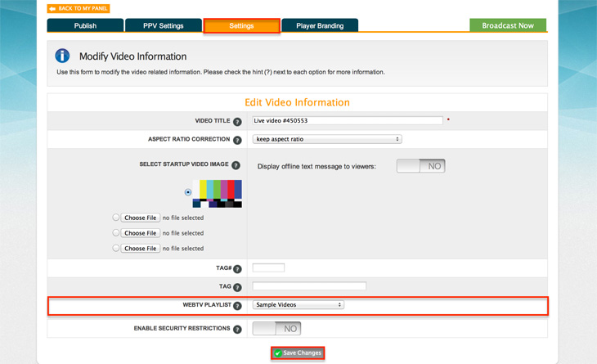Select the second Choose File radio button

tap(116, 232)
